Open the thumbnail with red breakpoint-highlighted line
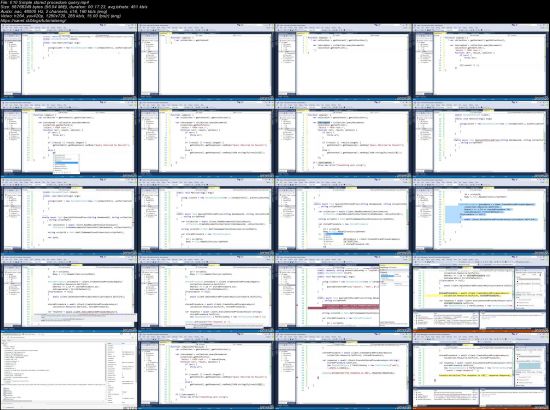The image size is (550, 410). [x=343, y=293]
